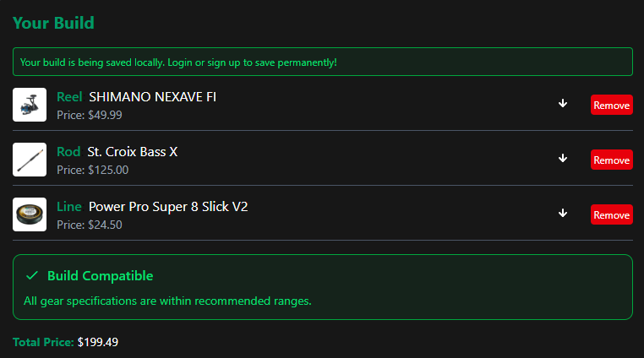Click the St. Croix Bass X rod thumbnail
Viewport: 644px width, 358px height.
pyautogui.click(x=30, y=160)
